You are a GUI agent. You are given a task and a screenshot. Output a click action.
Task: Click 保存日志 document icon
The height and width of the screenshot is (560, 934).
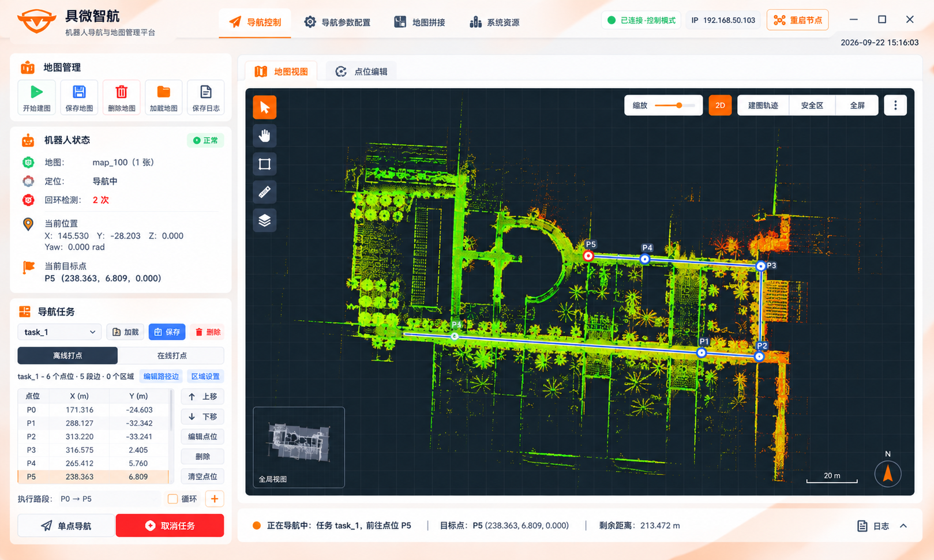pyautogui.click(x=206, y=97)
